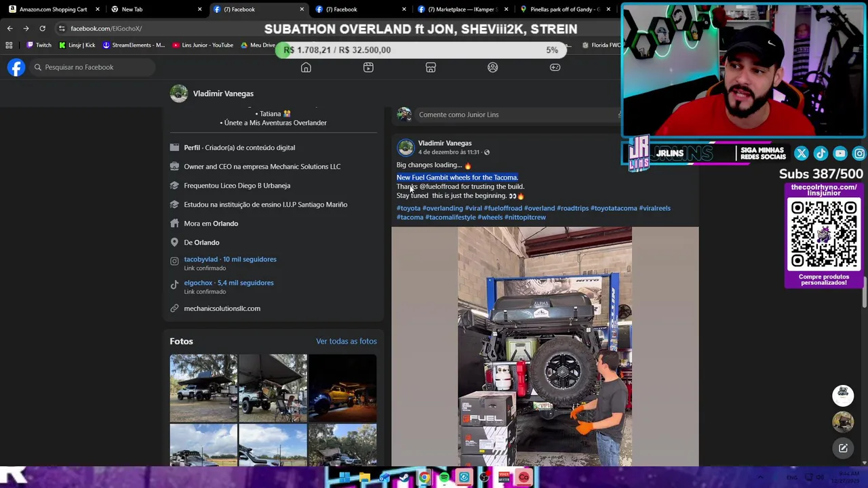Click the Comente como Junior Lins field
The height and width of the screenshot is (488, 868).
519,115
